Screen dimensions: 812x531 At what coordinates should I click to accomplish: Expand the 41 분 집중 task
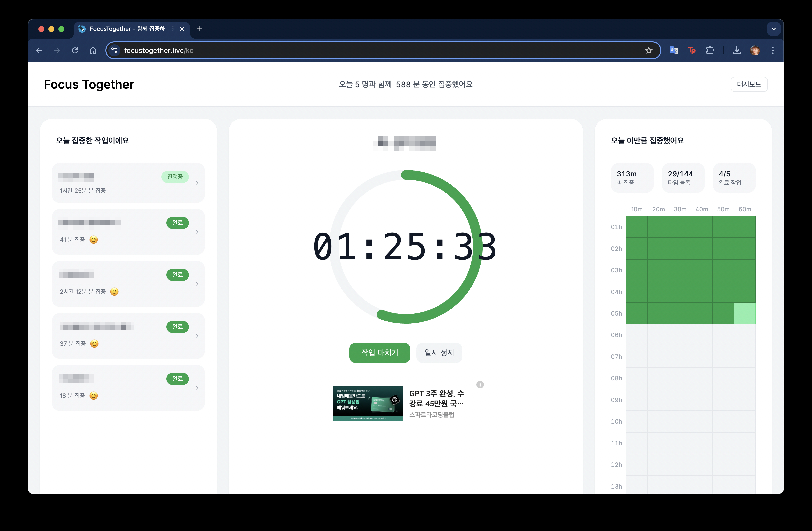click(x=197, y=232)
